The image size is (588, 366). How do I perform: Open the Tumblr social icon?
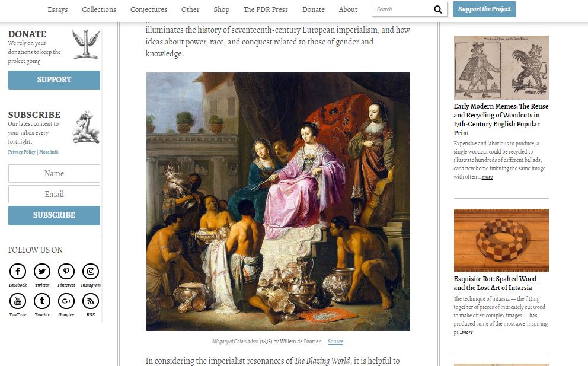(x=42, y=301)
